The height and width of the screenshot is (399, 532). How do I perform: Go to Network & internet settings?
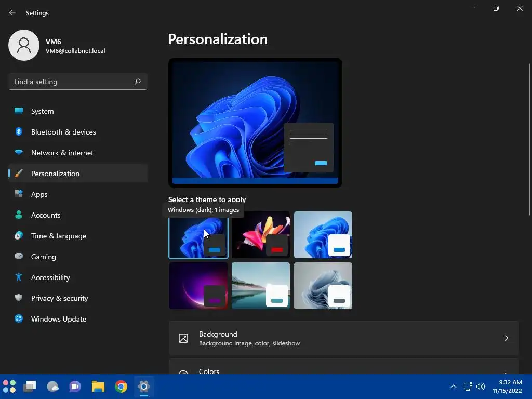coord(78,153)
